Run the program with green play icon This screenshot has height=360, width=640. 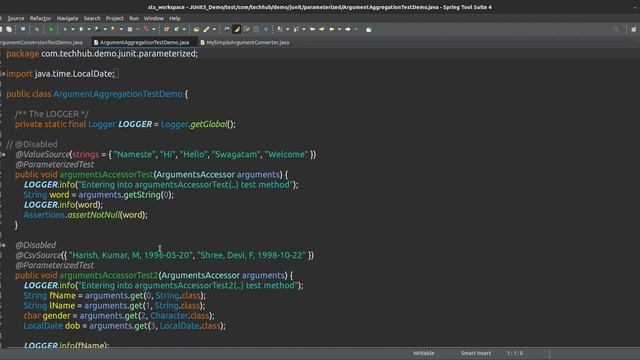[81, 29]
